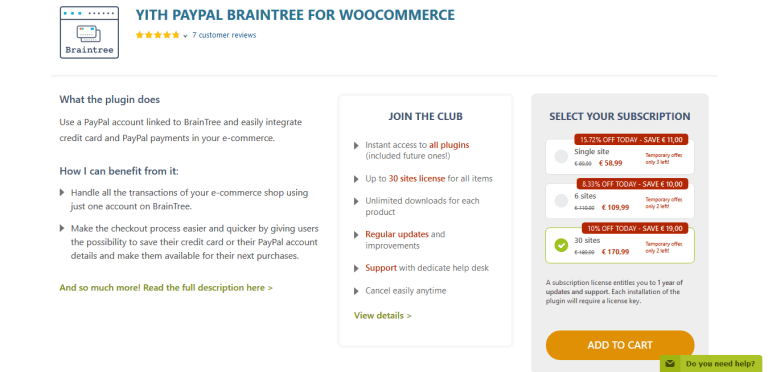
Task: Open the 7 customer reviews link
Action: (224, 35)
